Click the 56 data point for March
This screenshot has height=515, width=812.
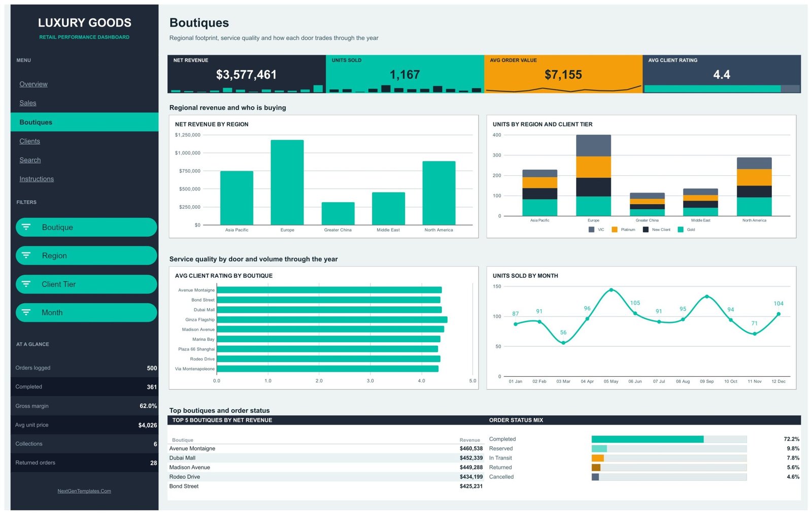coord(563,343)
